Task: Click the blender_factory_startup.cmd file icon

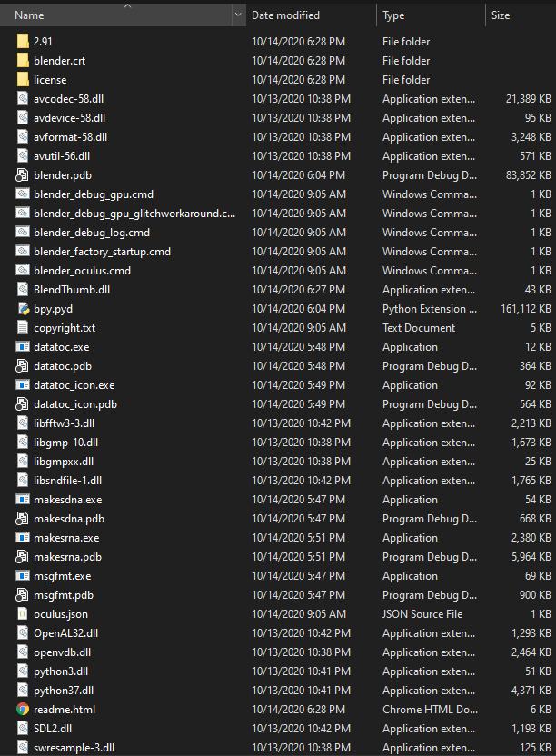Action: pyautogui.click(x=23, y=252)
